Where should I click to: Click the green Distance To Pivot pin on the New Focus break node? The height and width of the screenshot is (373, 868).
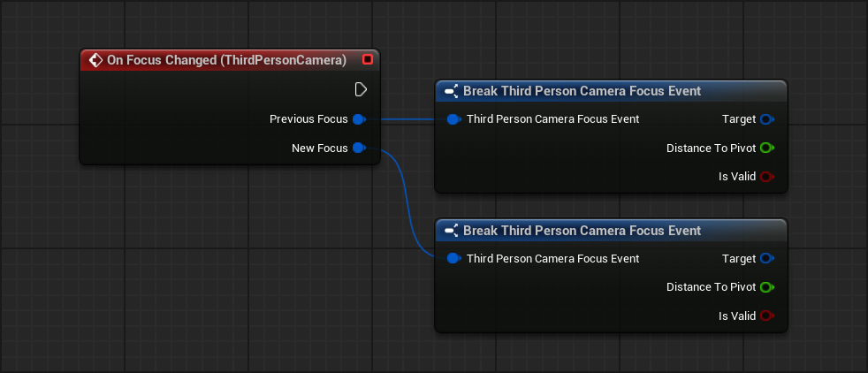pyautogui.click(x=766, y=287)
